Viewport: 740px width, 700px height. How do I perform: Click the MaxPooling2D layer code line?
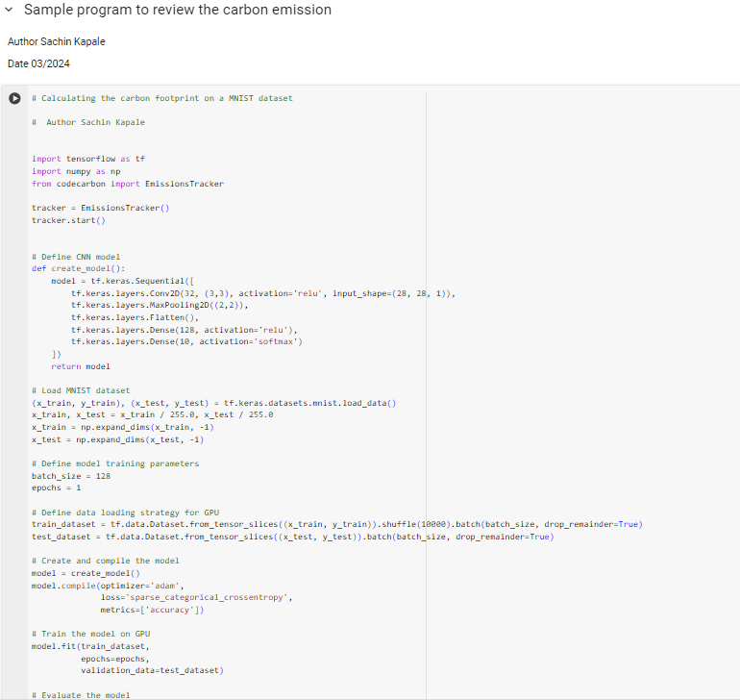click(160, 306)
